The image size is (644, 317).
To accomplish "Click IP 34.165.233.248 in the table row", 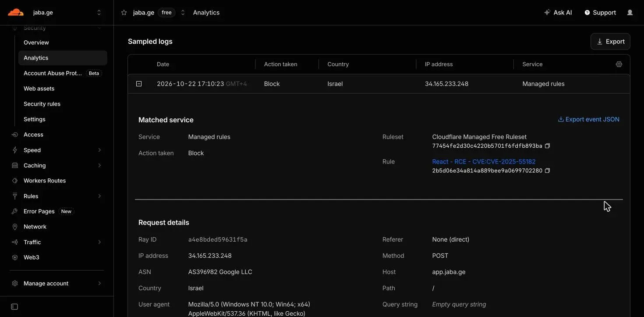I will click(446, 84).
